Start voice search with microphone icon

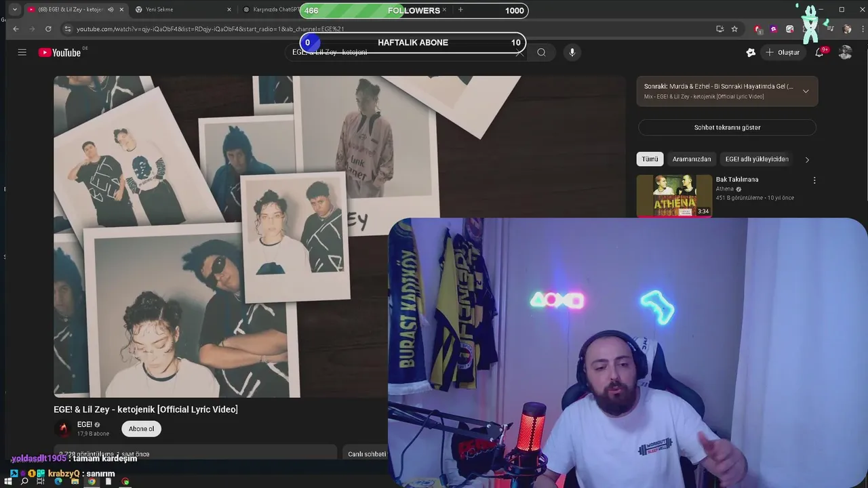click(x=572, y=52)
